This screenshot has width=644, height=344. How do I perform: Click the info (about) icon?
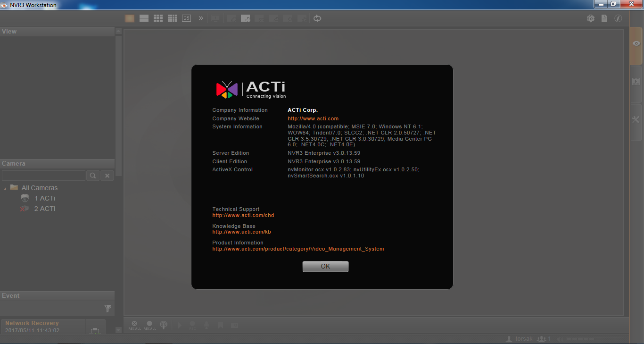[618, 18]
